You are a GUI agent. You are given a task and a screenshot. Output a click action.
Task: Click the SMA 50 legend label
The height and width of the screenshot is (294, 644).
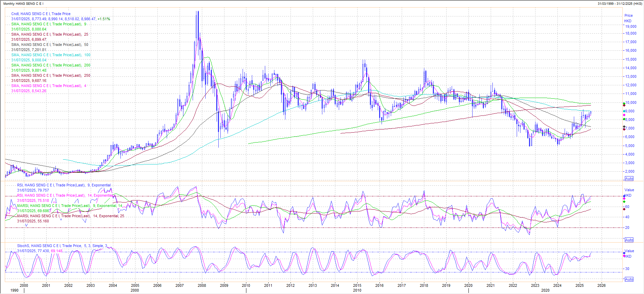coord(50,45)
